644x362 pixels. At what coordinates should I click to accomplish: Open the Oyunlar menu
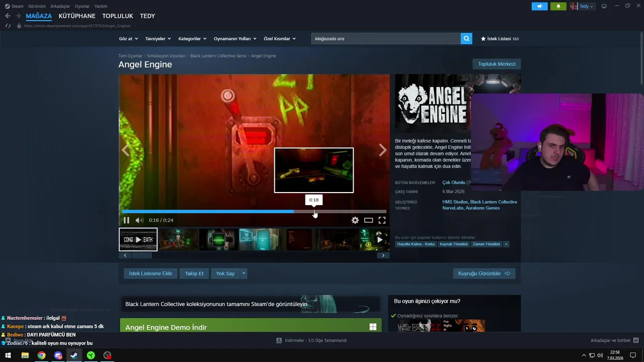pos(82,6)
